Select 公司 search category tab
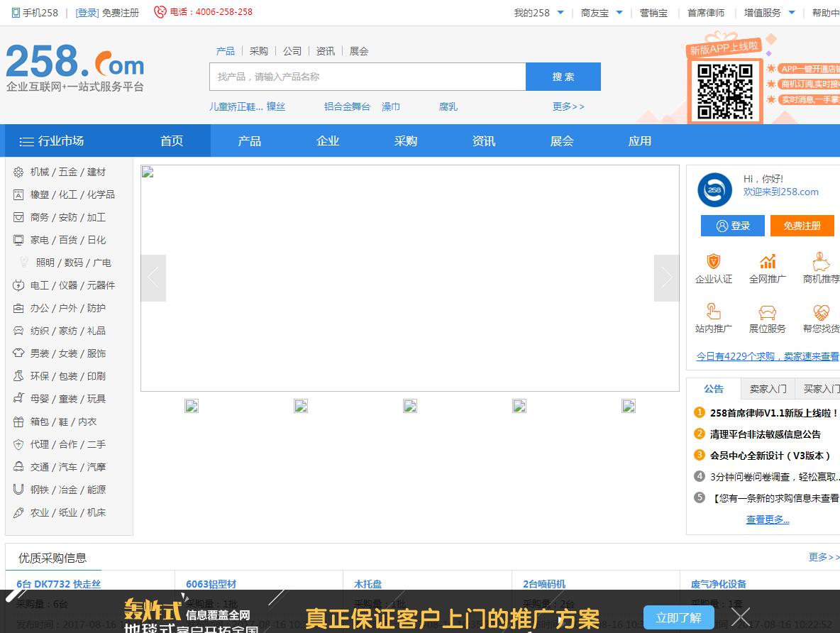 coord(292,51)
